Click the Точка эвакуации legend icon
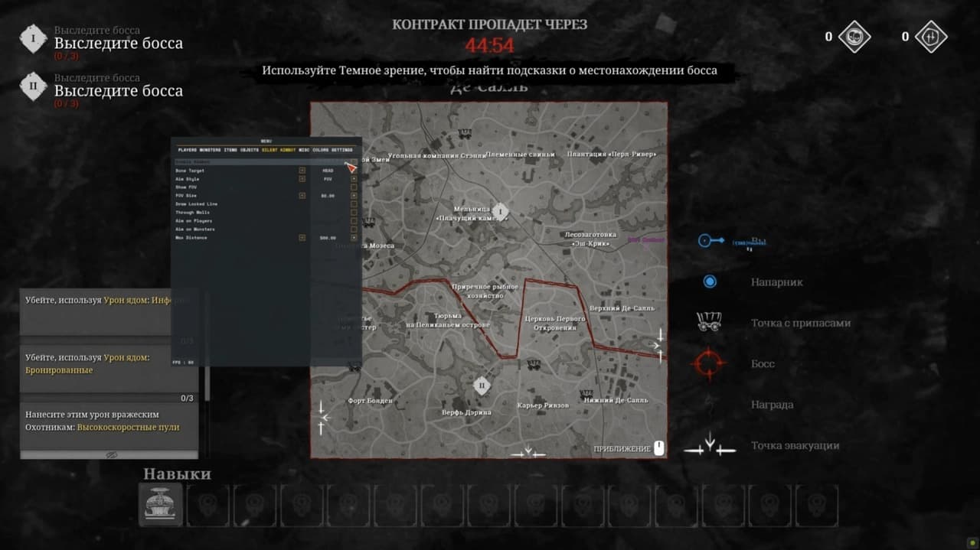 click(x=710, y=444)
